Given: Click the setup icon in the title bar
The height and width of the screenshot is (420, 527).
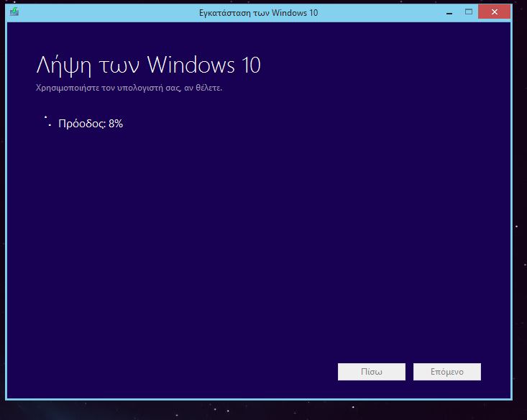Looking at the screenshot, I should (14, 12).
